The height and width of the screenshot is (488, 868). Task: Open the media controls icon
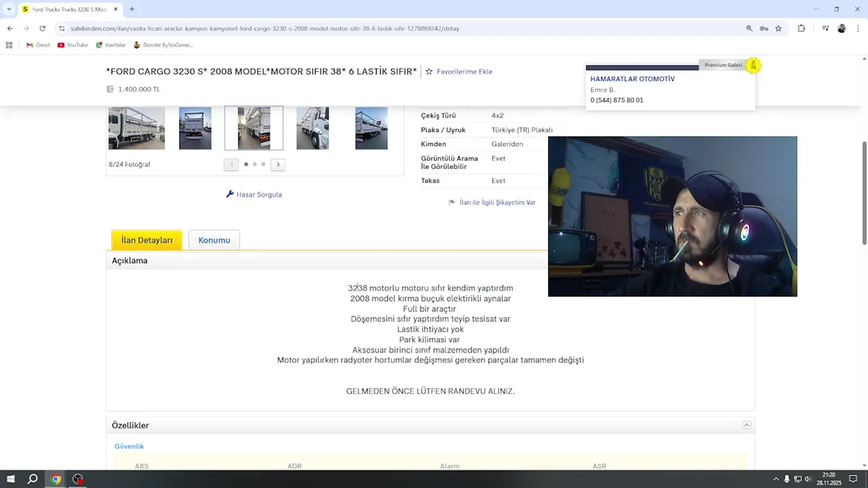point(825,28)
